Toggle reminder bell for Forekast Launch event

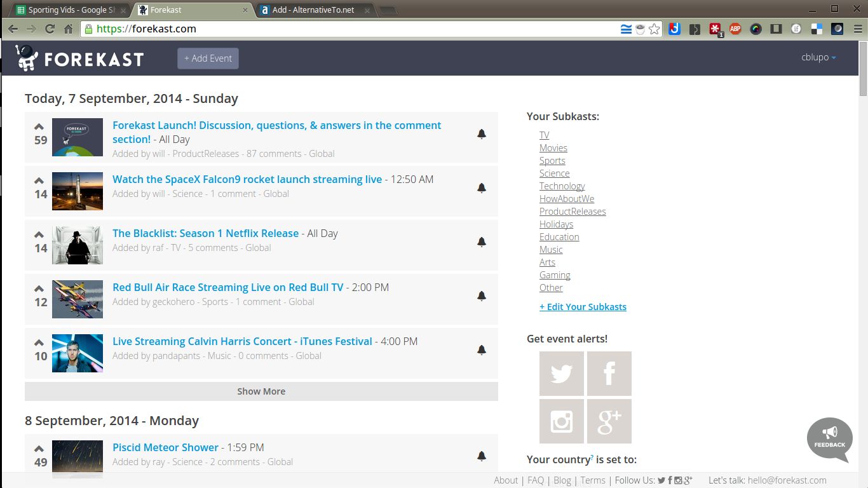click(x=482, y=133)
